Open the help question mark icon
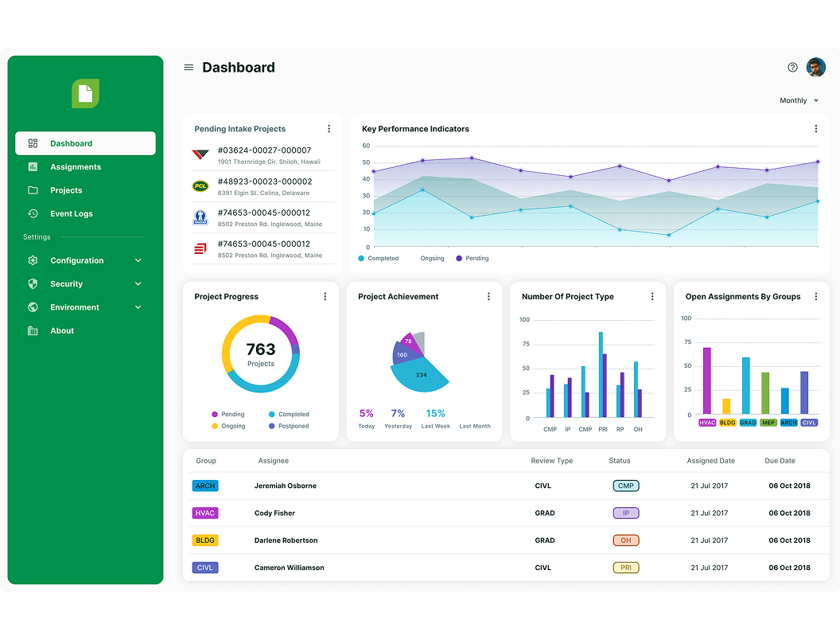This screenshot has height=640, width=840. tap(792, 68)
